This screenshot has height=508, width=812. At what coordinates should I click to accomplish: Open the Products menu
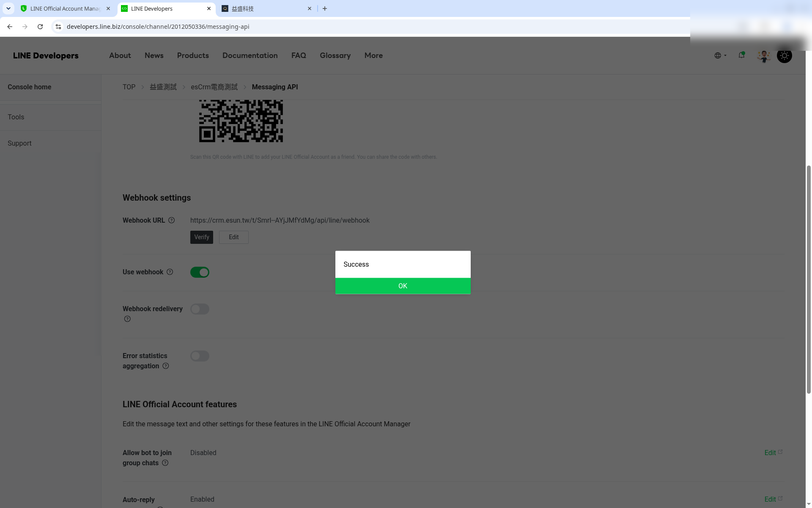pyautogui.click(x=193, y=55)
